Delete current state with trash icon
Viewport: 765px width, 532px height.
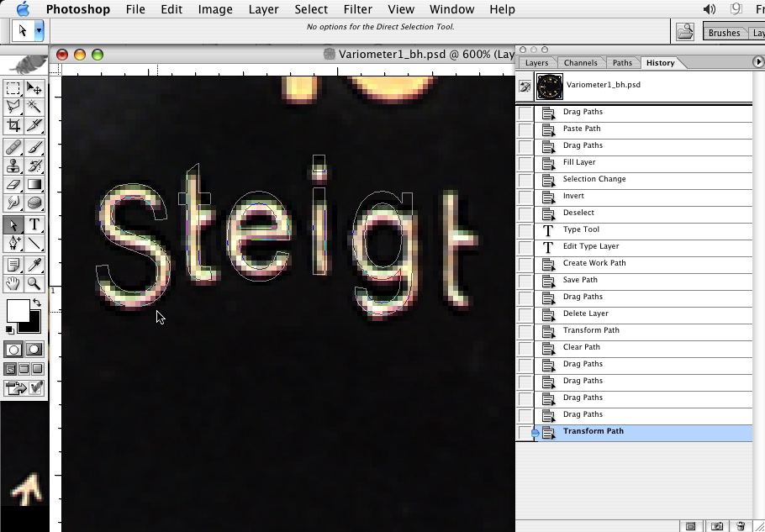point(741,526)
